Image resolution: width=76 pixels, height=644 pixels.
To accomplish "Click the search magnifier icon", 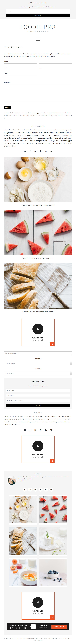I will click(70, 353).
